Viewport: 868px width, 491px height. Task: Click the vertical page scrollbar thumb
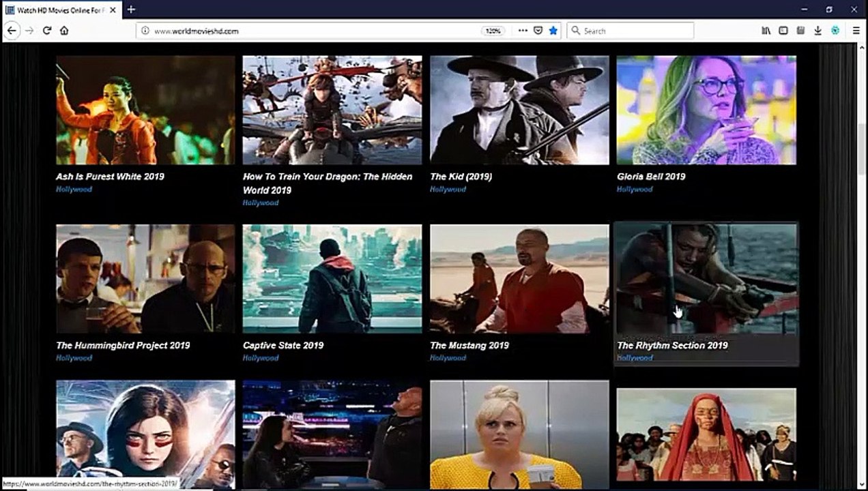pos(861,150)
